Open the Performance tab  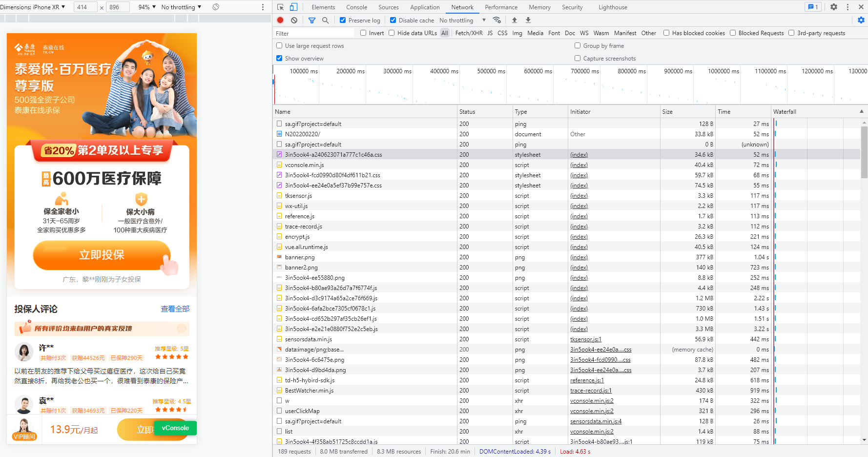[501, 7]
